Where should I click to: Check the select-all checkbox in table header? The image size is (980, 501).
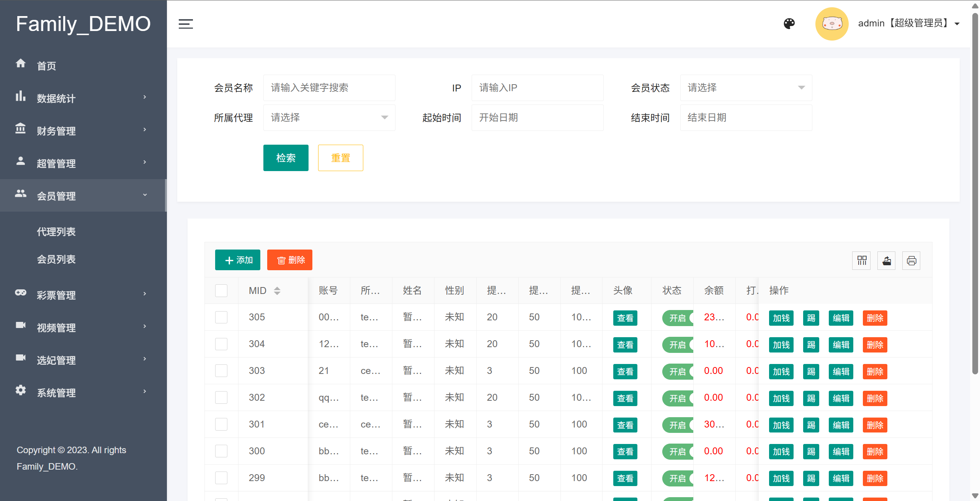[x=221, y=290]
